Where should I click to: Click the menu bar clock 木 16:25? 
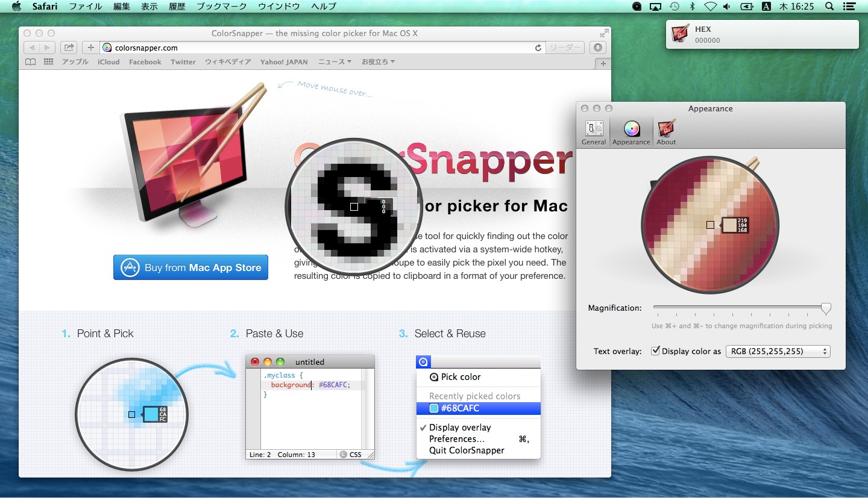797,6
